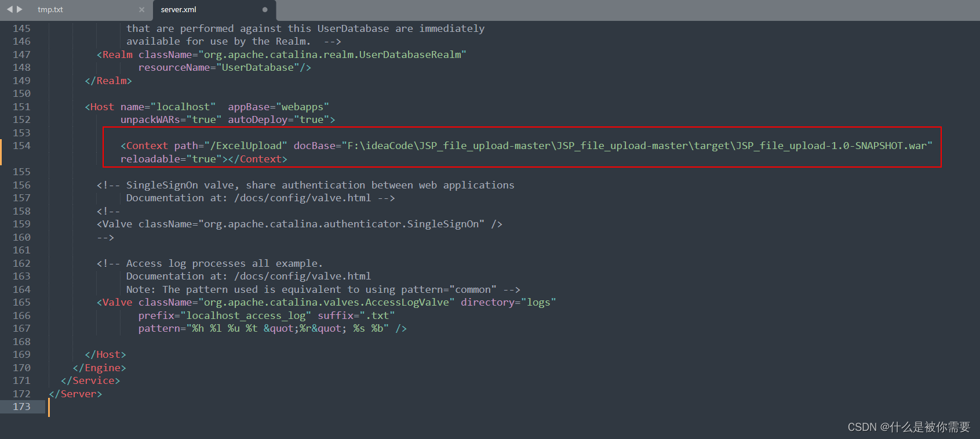980x439 pixels.
Task: Click the closing </Realm> tag
Action: (108, 81)
